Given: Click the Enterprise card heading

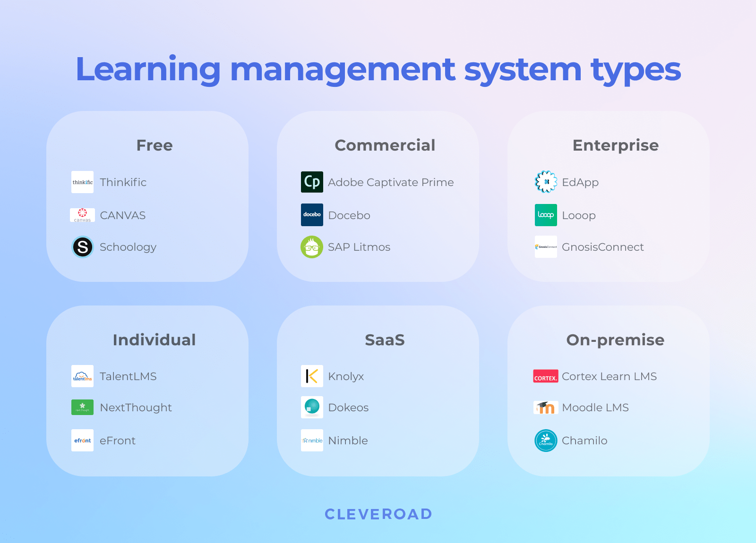Looking at the screenshot, I should click(x=616, y=146).
